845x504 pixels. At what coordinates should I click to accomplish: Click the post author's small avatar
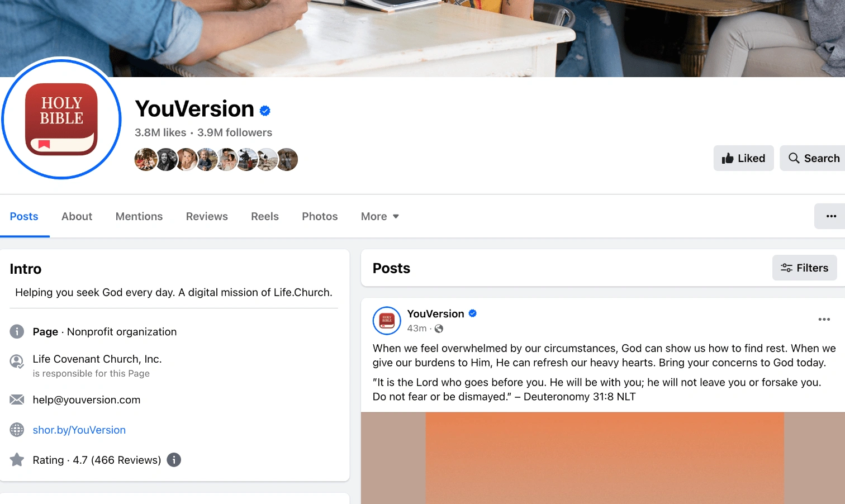coord(387,321)
